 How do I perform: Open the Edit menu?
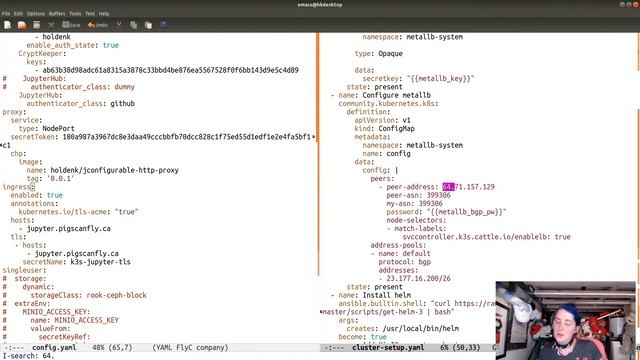tap(18, 13)
